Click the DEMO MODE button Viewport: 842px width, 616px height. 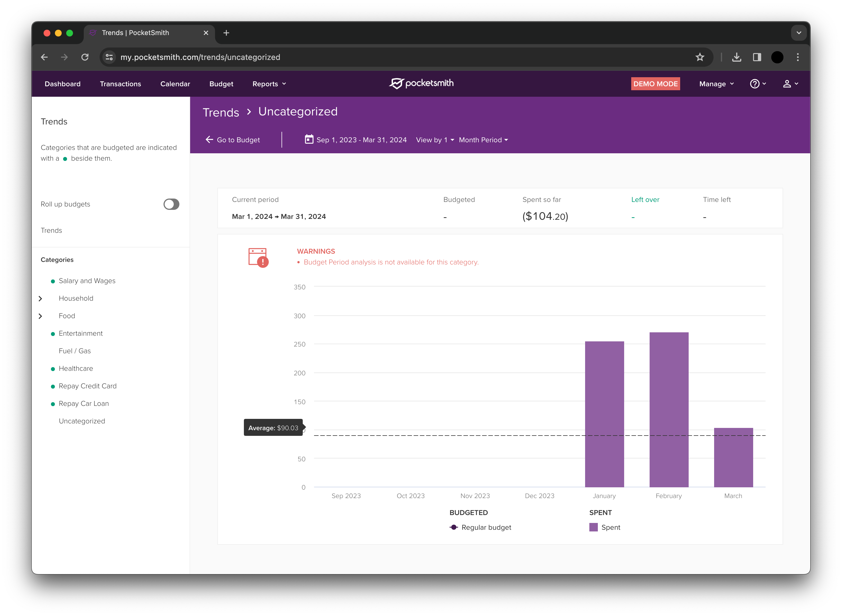[655, 84]
